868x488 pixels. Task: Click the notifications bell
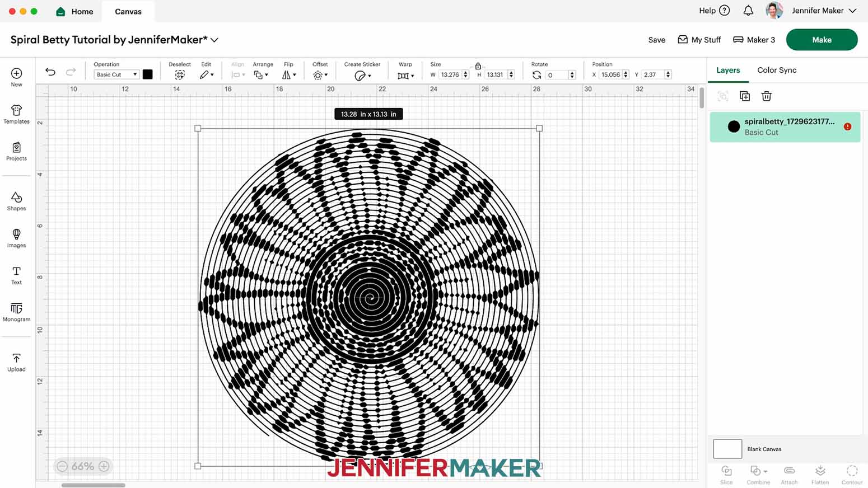click(x=748, y=11)
